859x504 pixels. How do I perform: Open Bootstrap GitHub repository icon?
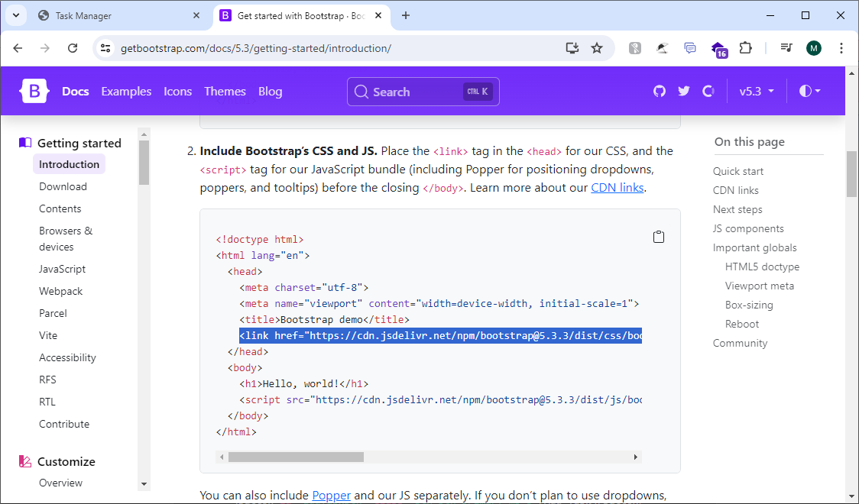pyautogui.click(x=660, y=92)
